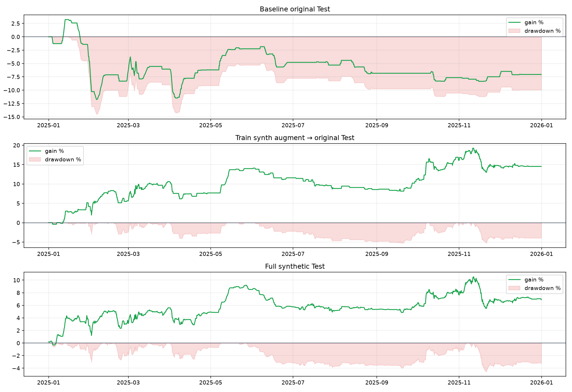Pick the "6" y-axis tick on Full synthetic chart

click(x=19, y=305)
